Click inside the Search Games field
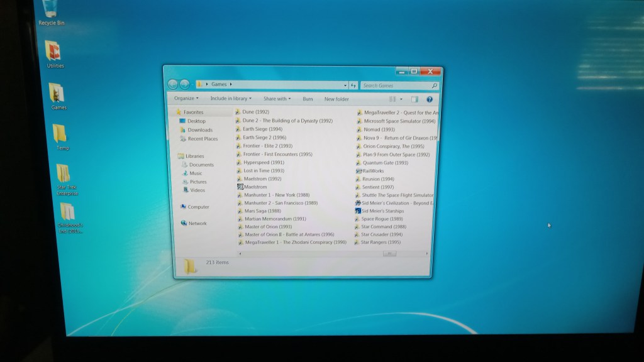This screenshot has height=362, width=644. click(x=395, y=85)
